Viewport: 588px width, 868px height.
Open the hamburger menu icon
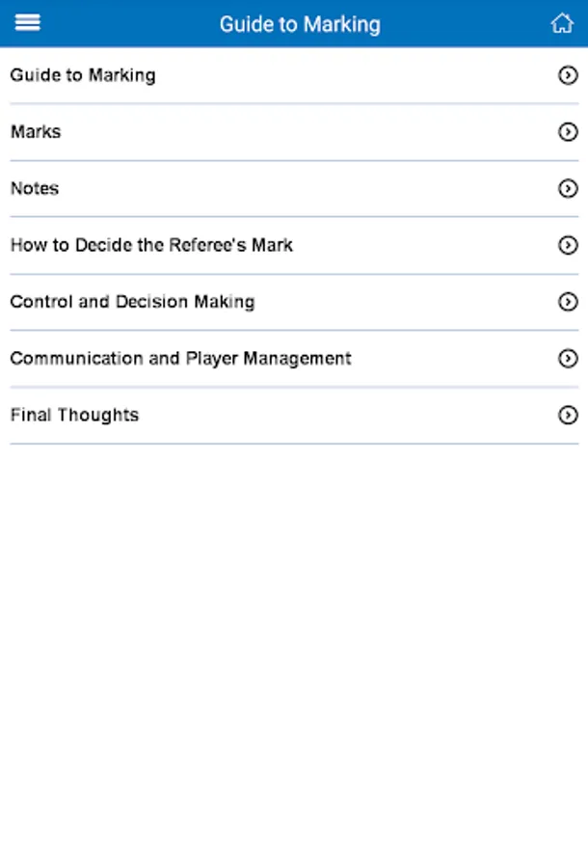point(27,23)
